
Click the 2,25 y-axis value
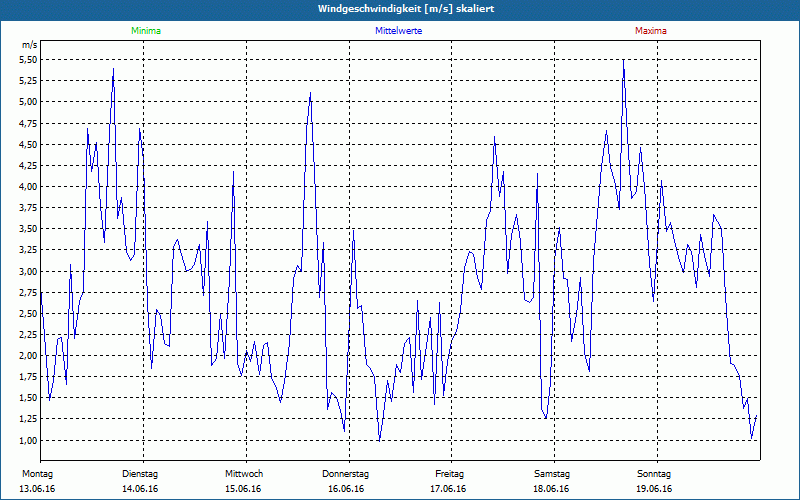click(29, 335)
